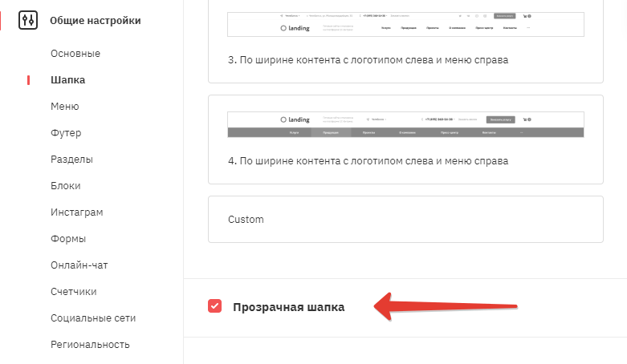This screenshot has width=627, height=364.
Task: Select header layout option 3 thumbnail
Action: pos(405,24)
